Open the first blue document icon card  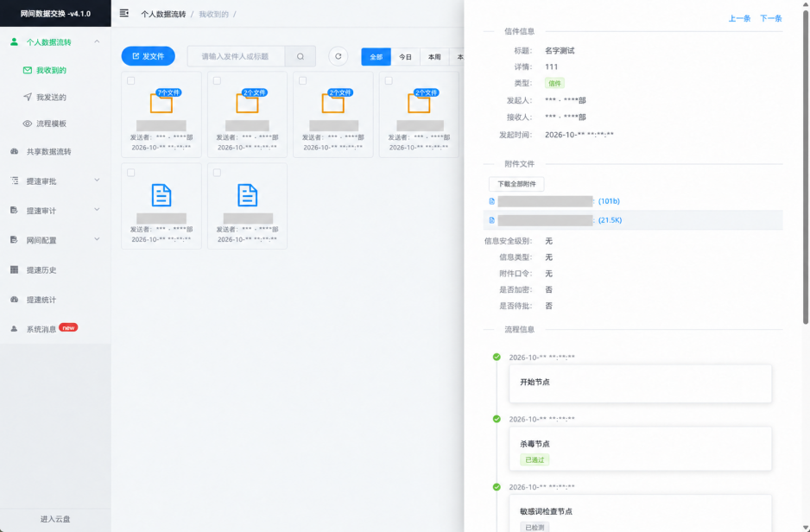(x=161, y=196)
